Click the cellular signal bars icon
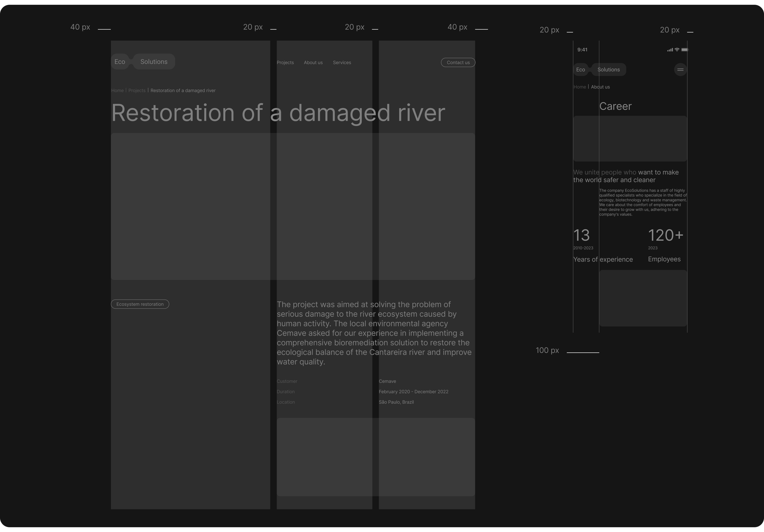Image resolution: width=764 pixels, height=532 pixels. click(670, 50)
